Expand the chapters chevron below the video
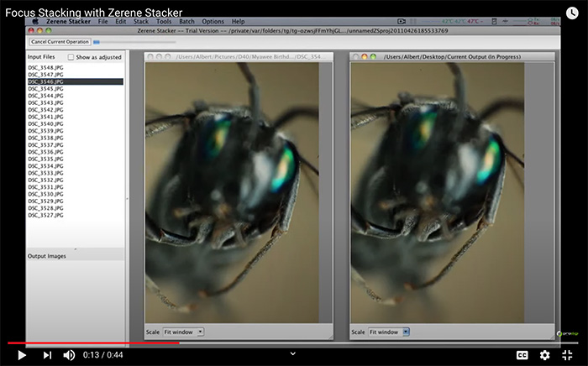The width and height of the screenshot is (588, 366). coord(292,354)
